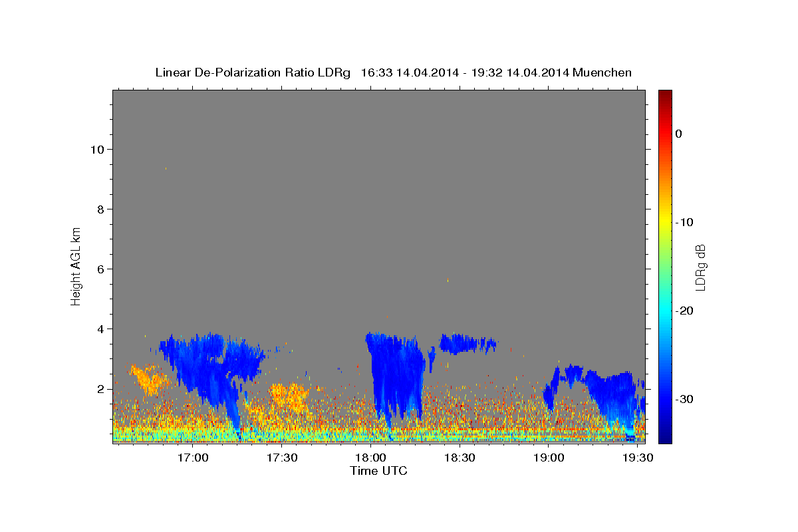Click the dark red top of the colorbar
This screenshot has height=532, width=798.
pos(665,97)
